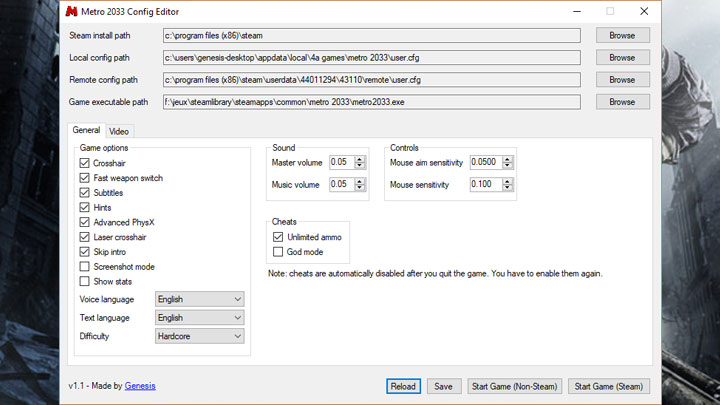Browse for the Game executable path
This screenshot has width=720, height=405.
click(622, 101)
